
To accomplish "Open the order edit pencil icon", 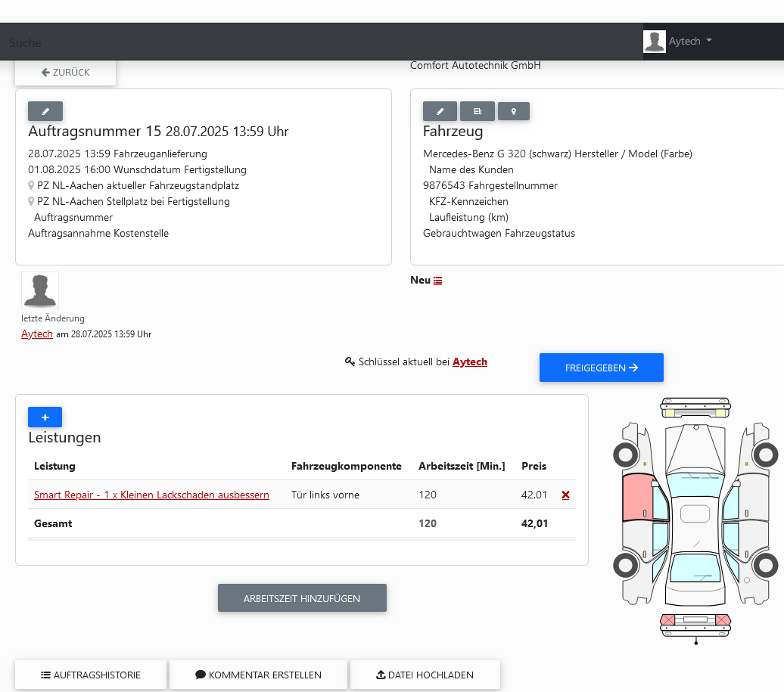I will tap(45, 110).
